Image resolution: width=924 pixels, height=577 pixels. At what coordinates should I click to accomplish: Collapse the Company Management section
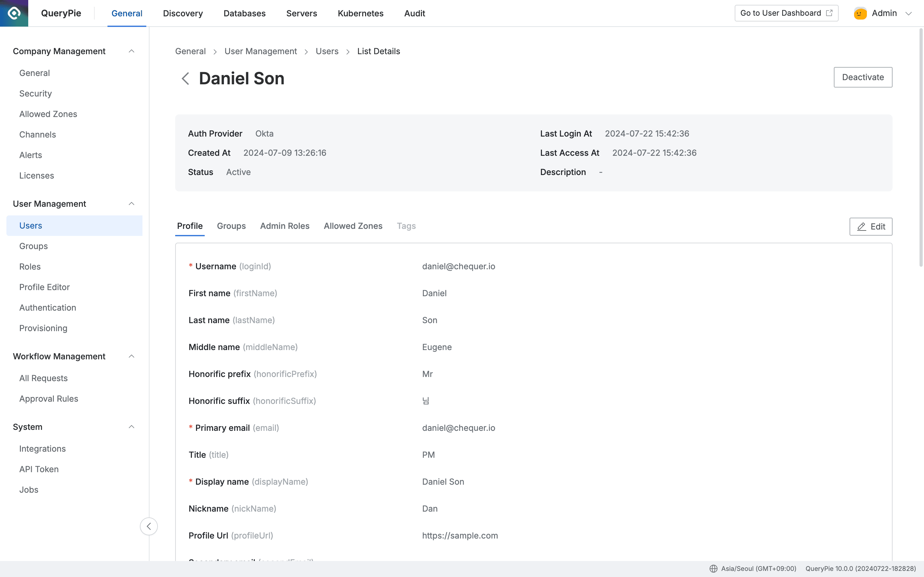point(132,51)
